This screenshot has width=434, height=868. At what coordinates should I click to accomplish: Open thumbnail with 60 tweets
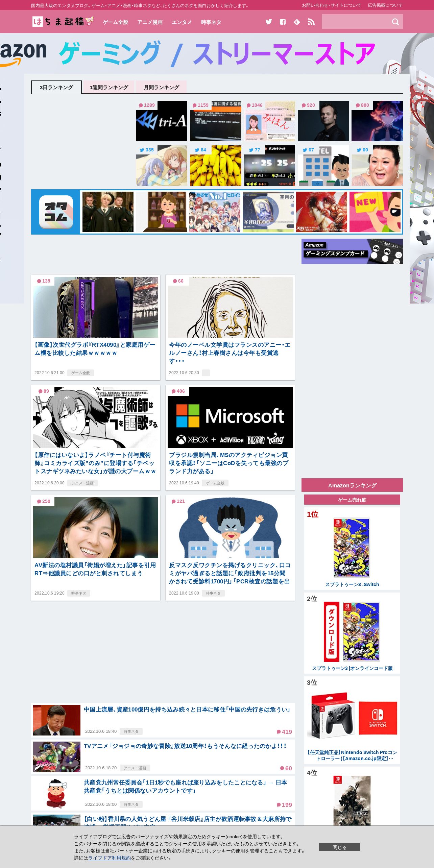click(377, 166)
